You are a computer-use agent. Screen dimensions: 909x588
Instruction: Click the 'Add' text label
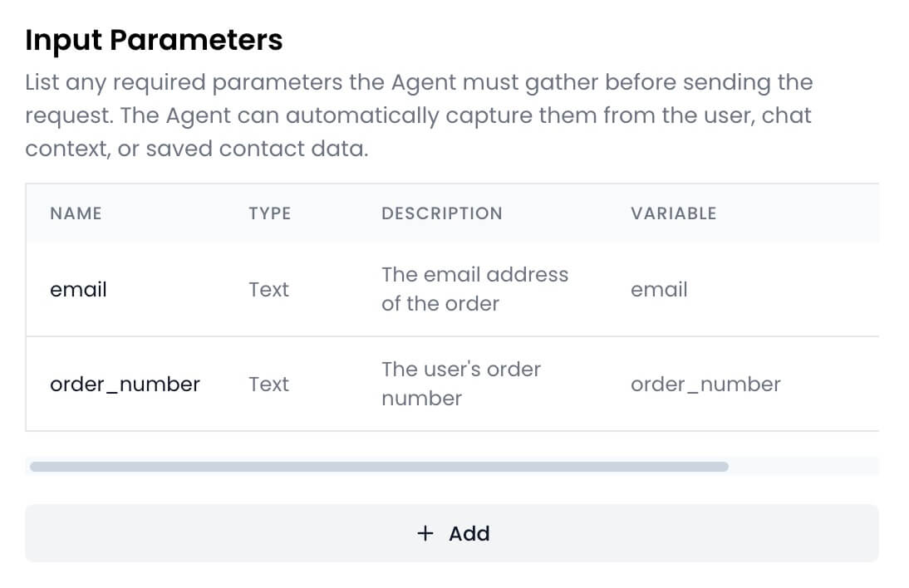(x=469, y=533)
